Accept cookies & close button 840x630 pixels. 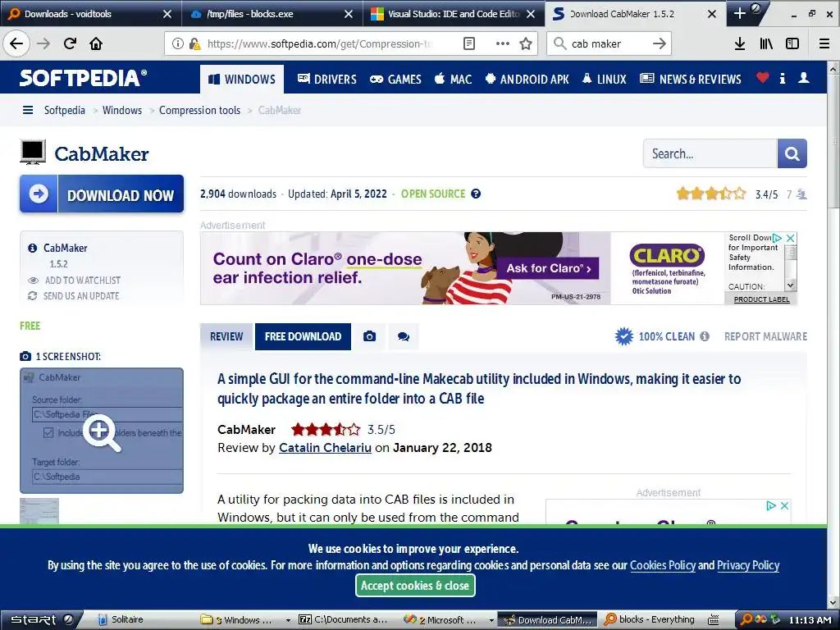pyautogui.click(x=415, y=586)
